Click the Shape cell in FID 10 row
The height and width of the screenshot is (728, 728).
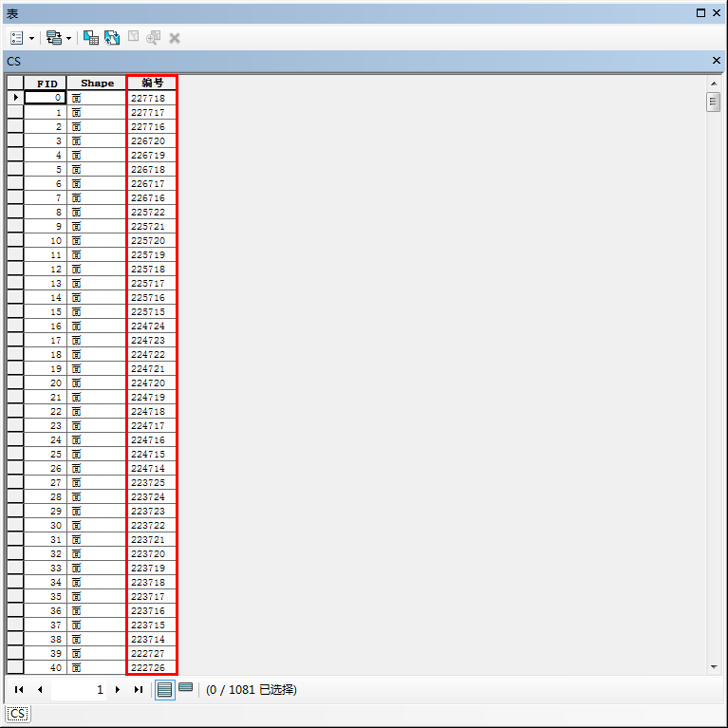point(97,240)
